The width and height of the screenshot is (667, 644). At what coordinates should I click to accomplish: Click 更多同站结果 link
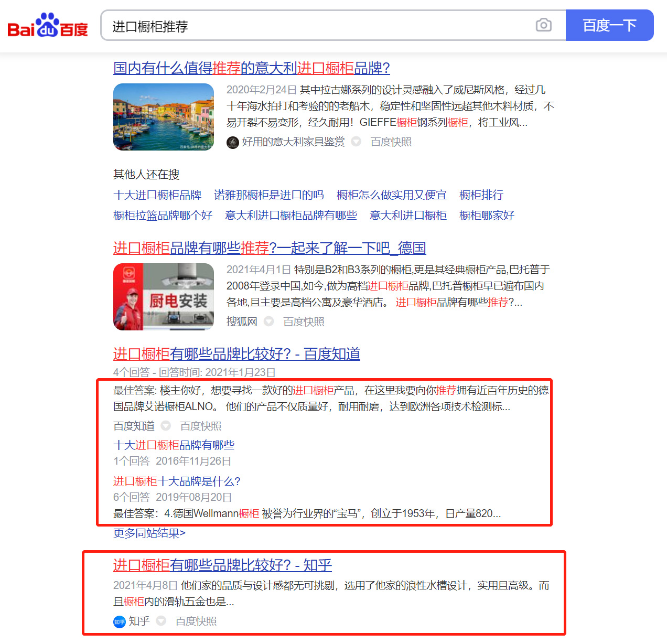pos(149,533)
